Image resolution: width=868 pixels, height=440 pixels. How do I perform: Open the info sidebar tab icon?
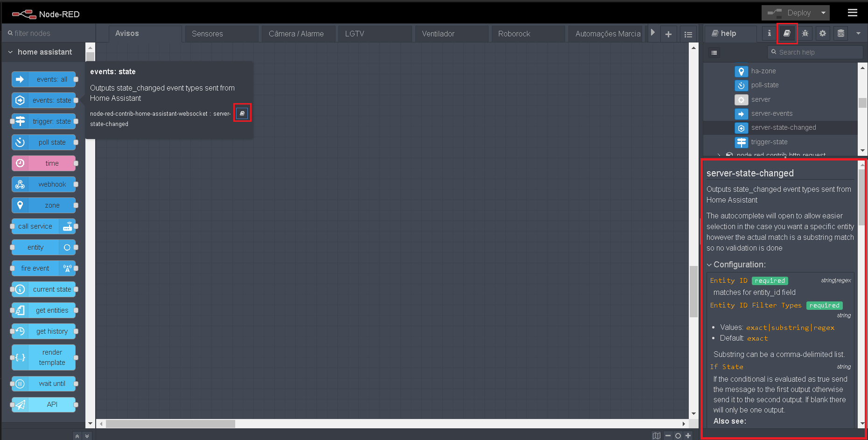(x=769, y=33)
